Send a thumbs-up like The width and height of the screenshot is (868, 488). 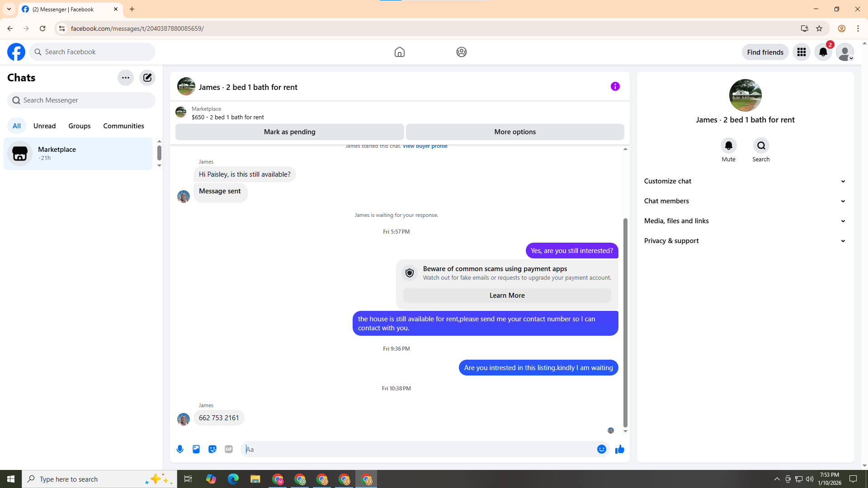(619, 449)
